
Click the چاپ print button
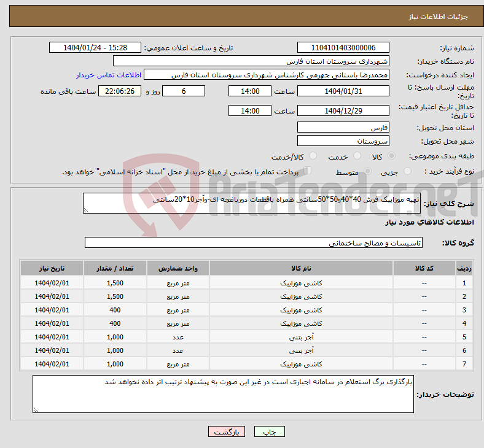[270, 431]
